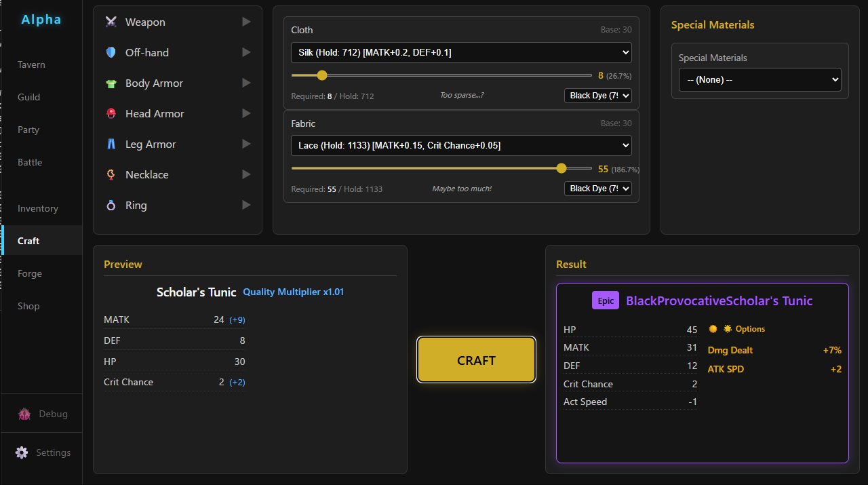Click the Act Speed row in Result
The width and height of the screenshot is (868, 485).
[630, 402]
